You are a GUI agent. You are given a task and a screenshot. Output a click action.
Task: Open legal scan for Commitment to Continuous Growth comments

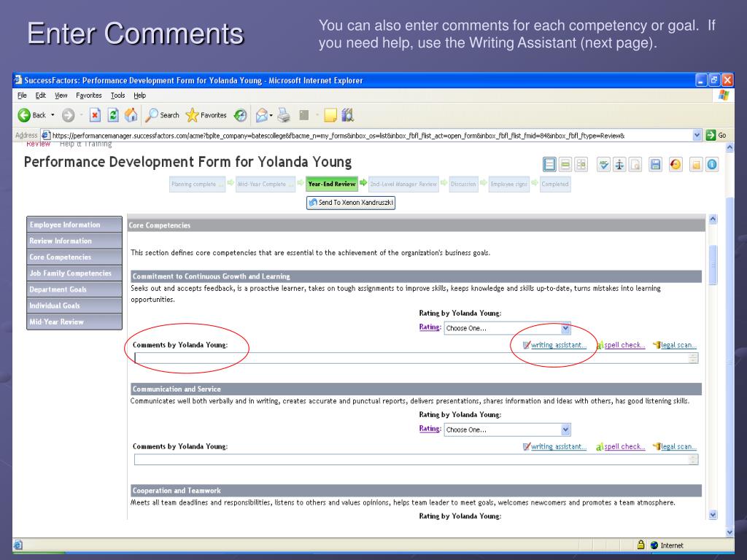pyautogui.click(x=678, y=345)
